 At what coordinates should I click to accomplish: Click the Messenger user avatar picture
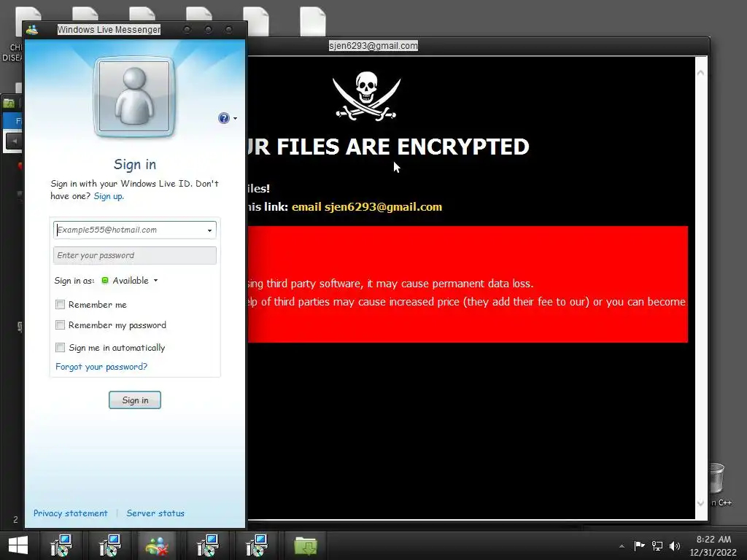click(x=135, y=97)
